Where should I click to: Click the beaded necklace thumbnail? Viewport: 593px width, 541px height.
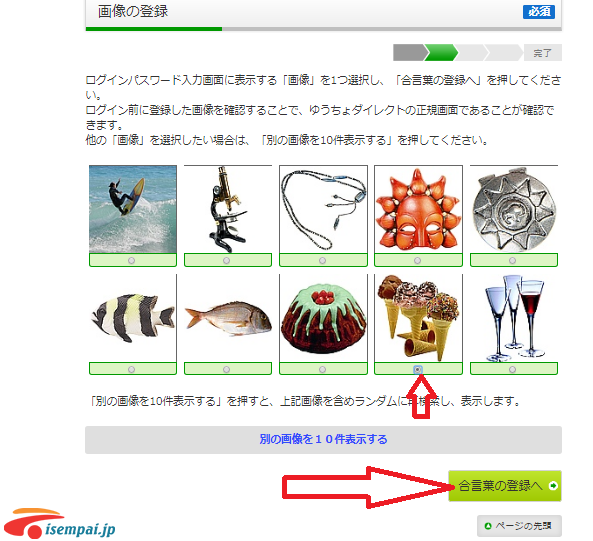tap(323, 209)
